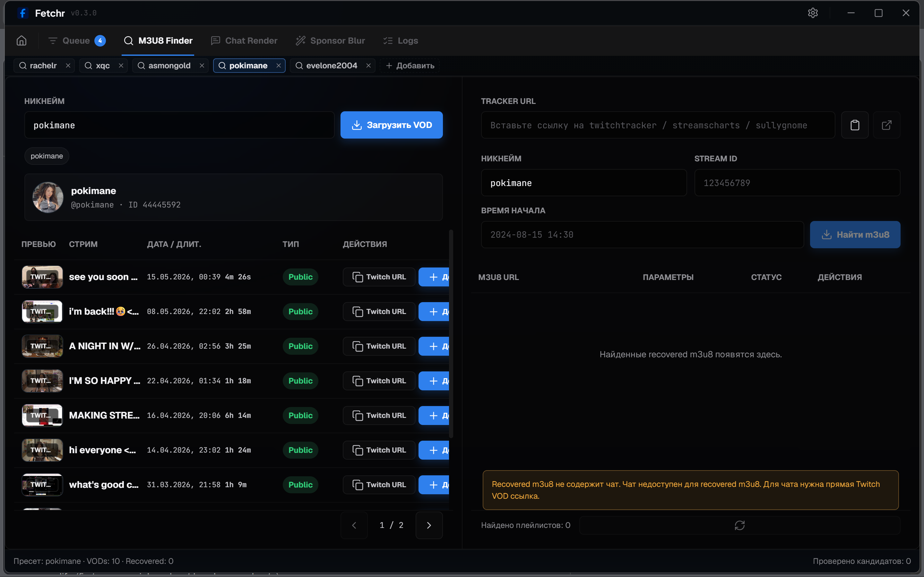This screenshot has height=577, width=924.
Task: Add 'A NIGHT IN W/' VOD to queue
Action: click(434, 346)
